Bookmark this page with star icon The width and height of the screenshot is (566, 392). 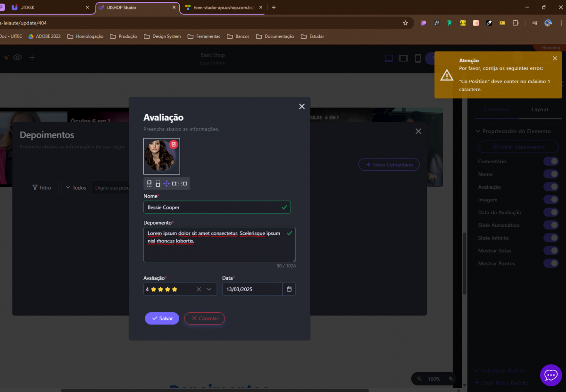(x=405, y=23)
